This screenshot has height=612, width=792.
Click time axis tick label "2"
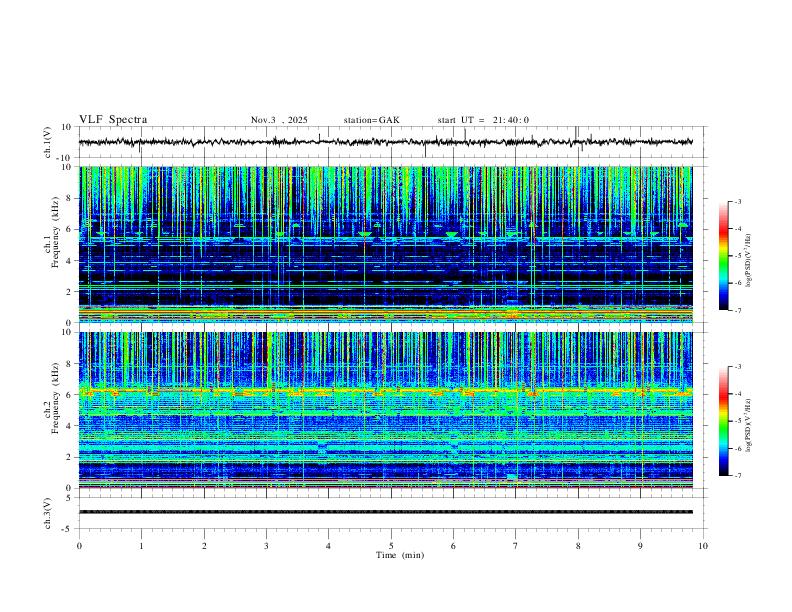click(x=204, y=546)
